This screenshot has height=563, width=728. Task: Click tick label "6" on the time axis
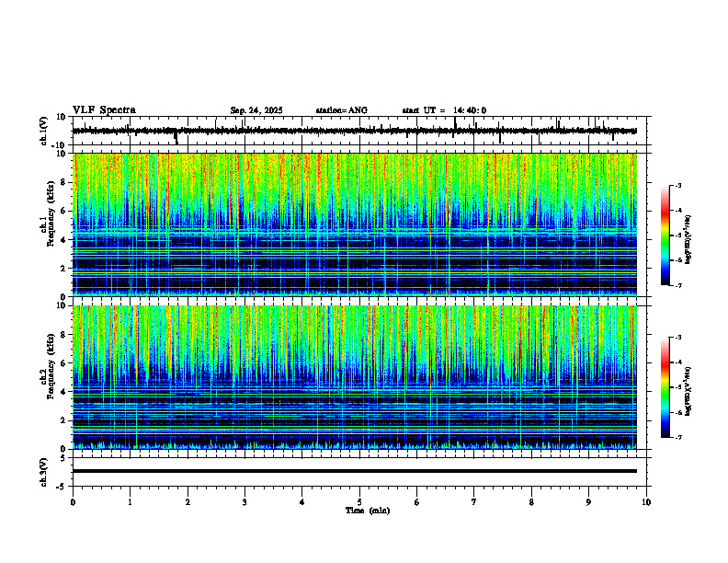click(417, 502)
